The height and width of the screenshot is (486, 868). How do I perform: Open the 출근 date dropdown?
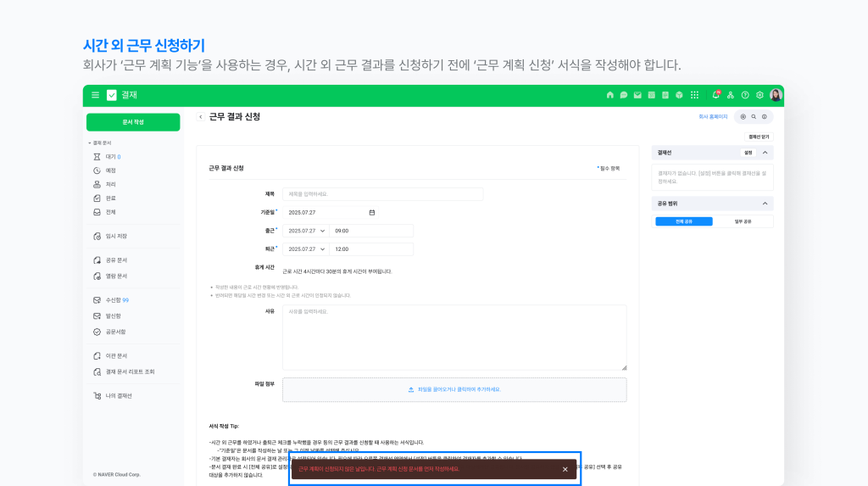(306, 231)
